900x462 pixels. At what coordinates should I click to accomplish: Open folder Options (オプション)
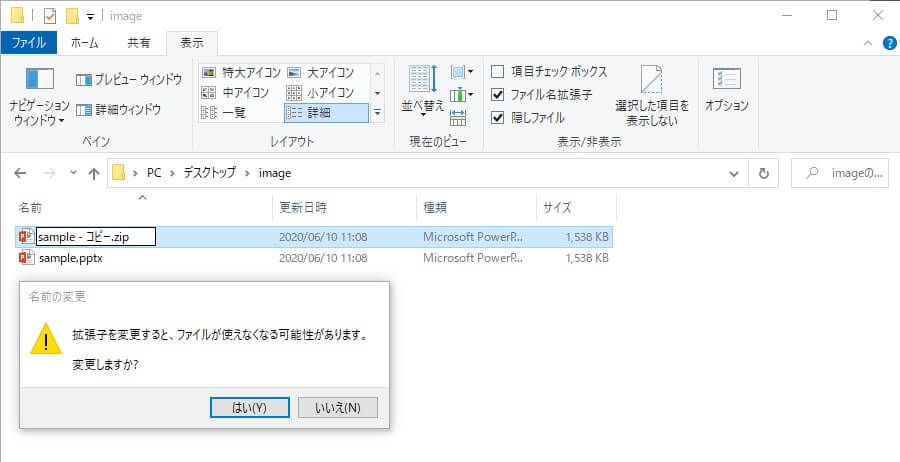727,91
